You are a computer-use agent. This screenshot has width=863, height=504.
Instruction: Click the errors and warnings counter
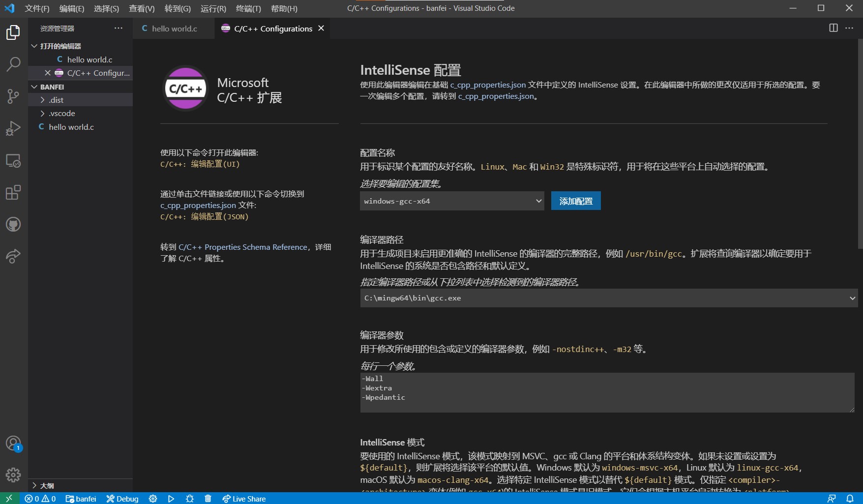pyautogui.click(x=40, y=499)
